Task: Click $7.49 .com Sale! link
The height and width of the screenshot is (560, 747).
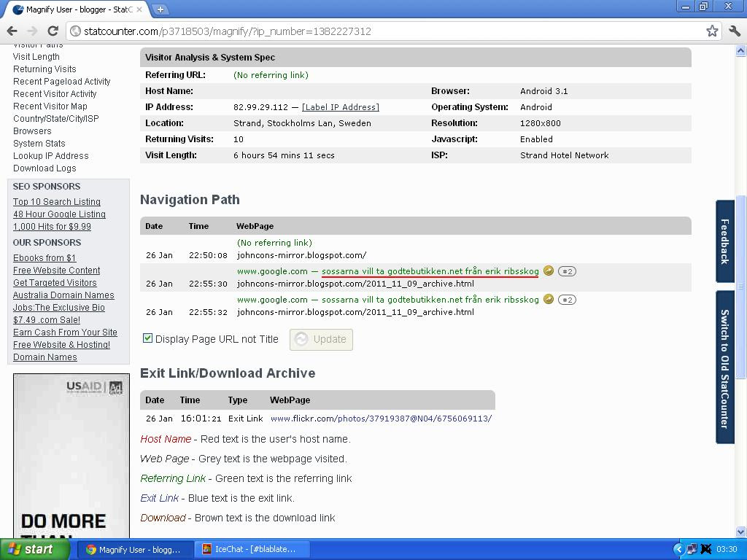Action: coord(47,319)
